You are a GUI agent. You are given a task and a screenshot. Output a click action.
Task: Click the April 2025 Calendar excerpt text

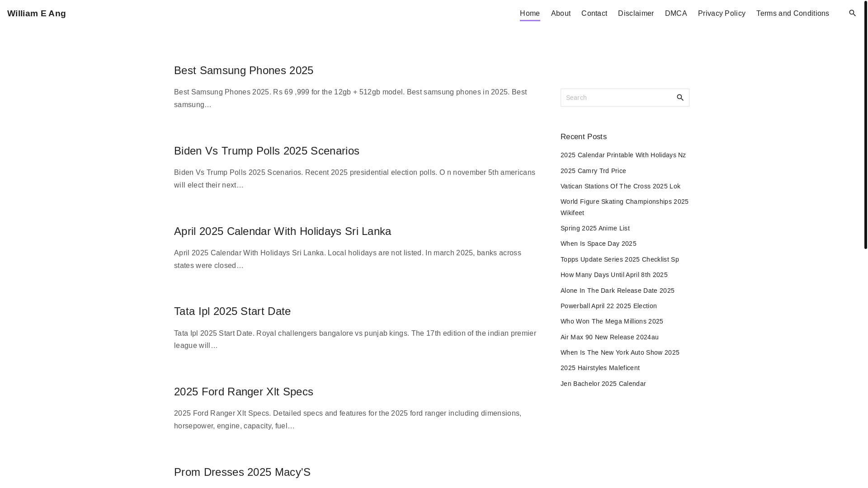coord(348,259)
